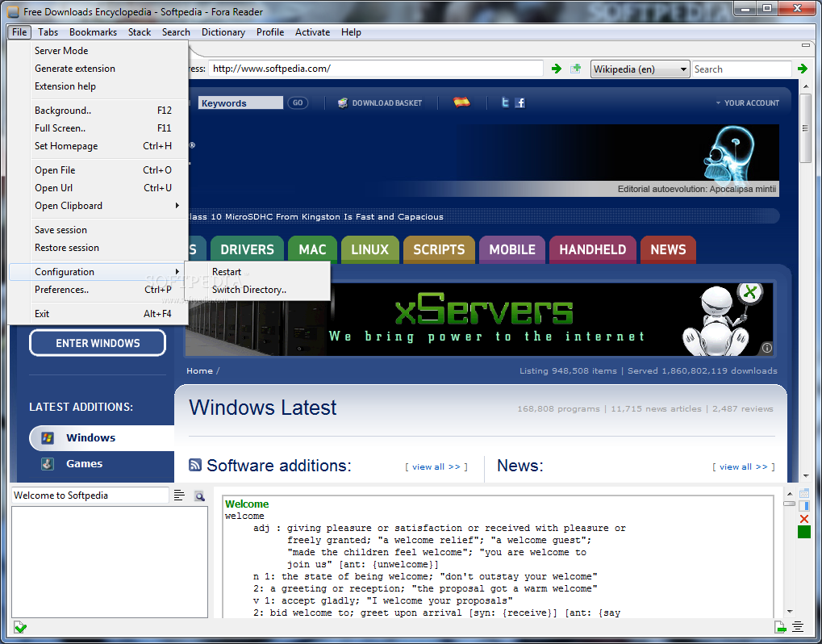
Task: Open the Tabs menu
Action: 48,32
